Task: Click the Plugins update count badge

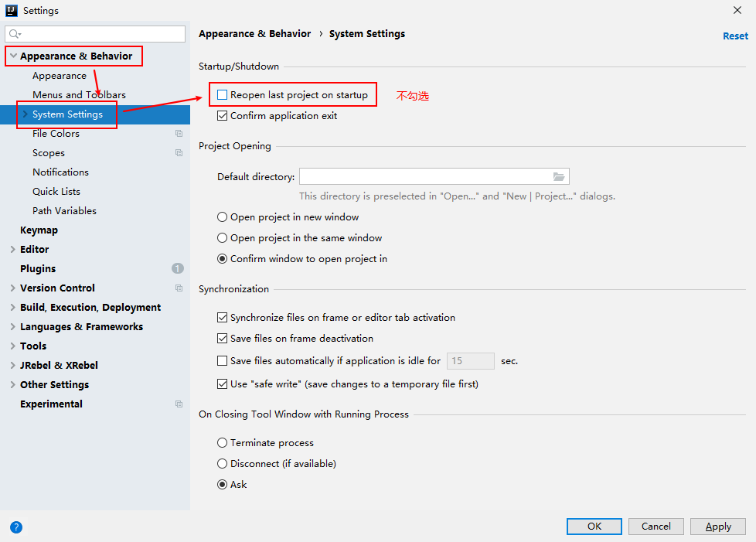Action: [178, 268]
